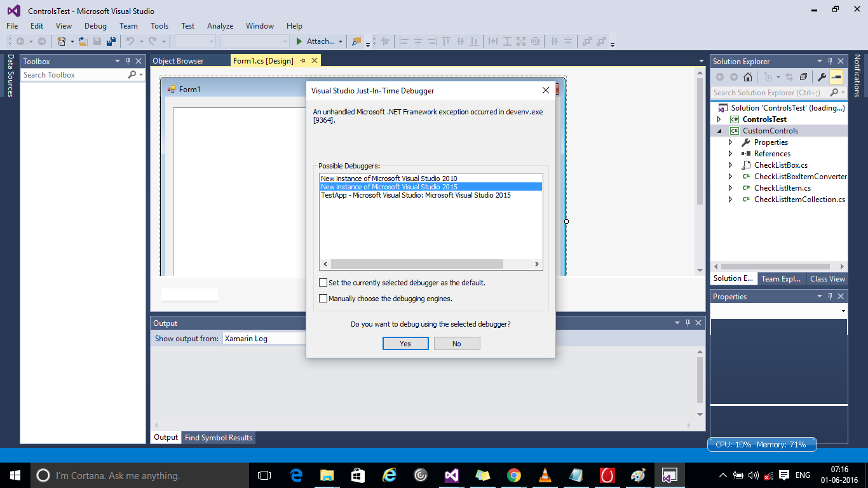
Task: Click the debugger list horizontal scrollbar thumb
Action: click(417, 264)
